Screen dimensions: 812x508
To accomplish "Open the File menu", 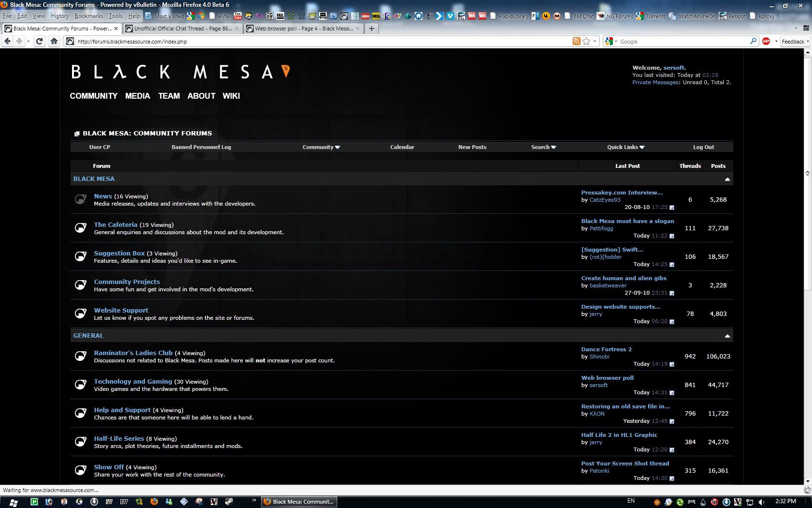I will (x=7, y=16).
